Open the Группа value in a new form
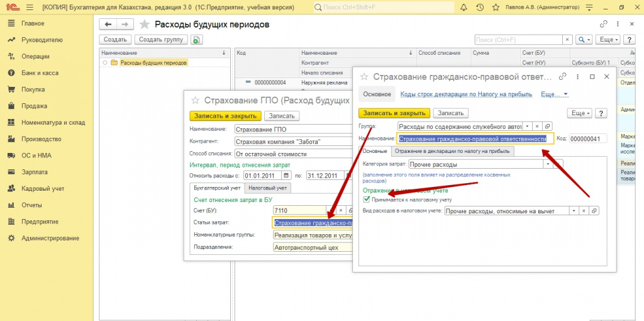The width and height of the screenshot is (644, 321). (x=548, y=127)
